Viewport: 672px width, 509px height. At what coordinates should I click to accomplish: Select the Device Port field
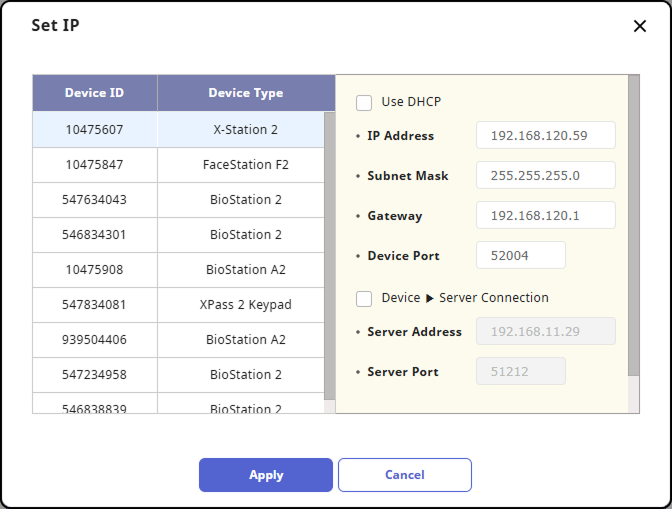click(x=520, y=256)
